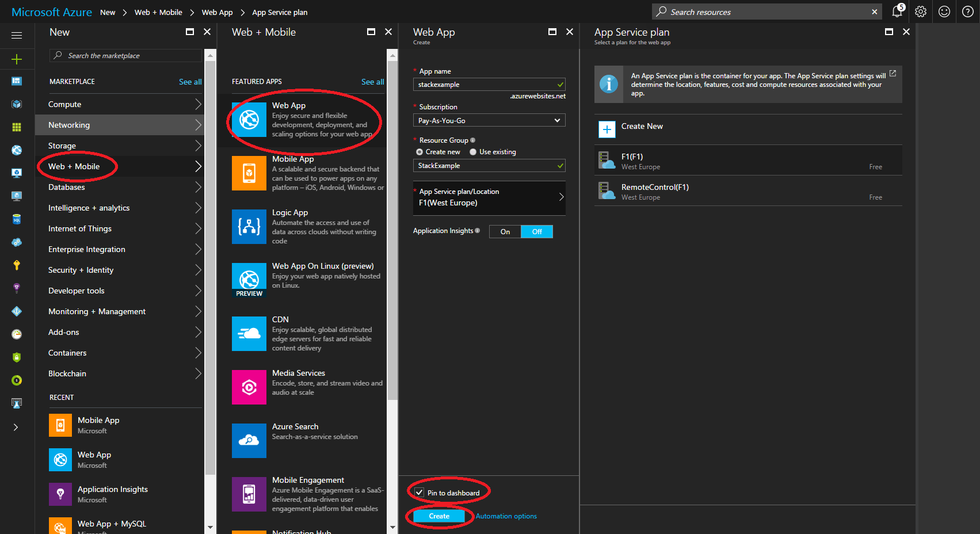Click the App name input field

pos(489,84)
